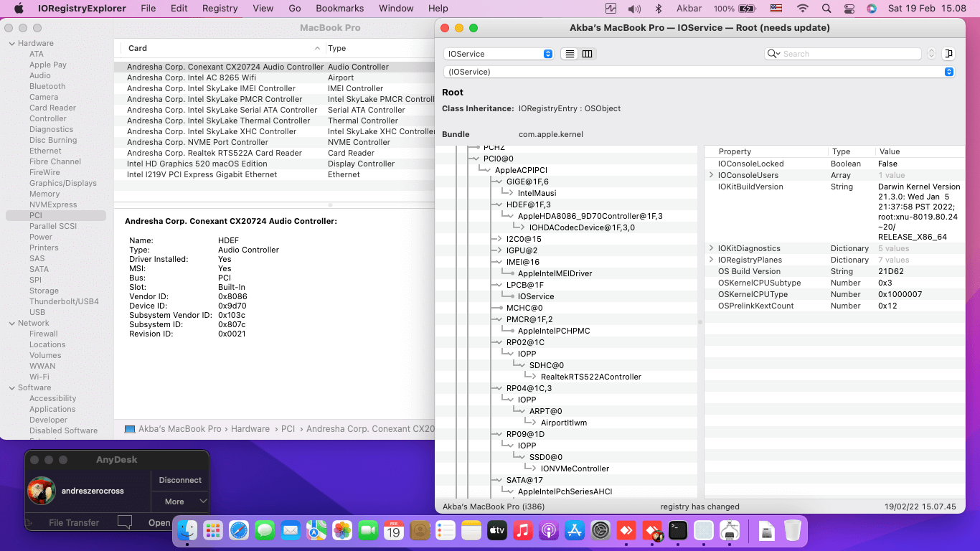
Task: Open Photos from the Dock
Action: click(x=342, y=530)
